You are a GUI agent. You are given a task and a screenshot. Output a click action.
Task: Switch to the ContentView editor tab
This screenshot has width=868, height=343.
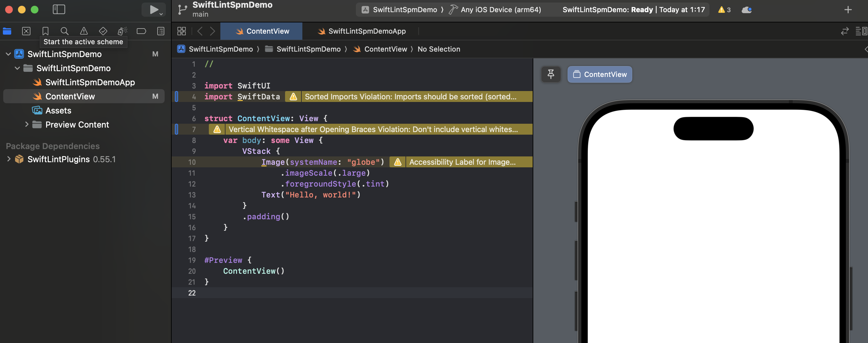tap(261, 31)
